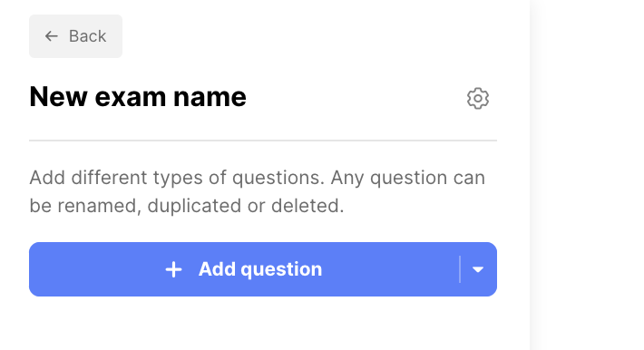Click the separator line inside the blue button
The width and height of the screenshot is (644, 350).
460,269
